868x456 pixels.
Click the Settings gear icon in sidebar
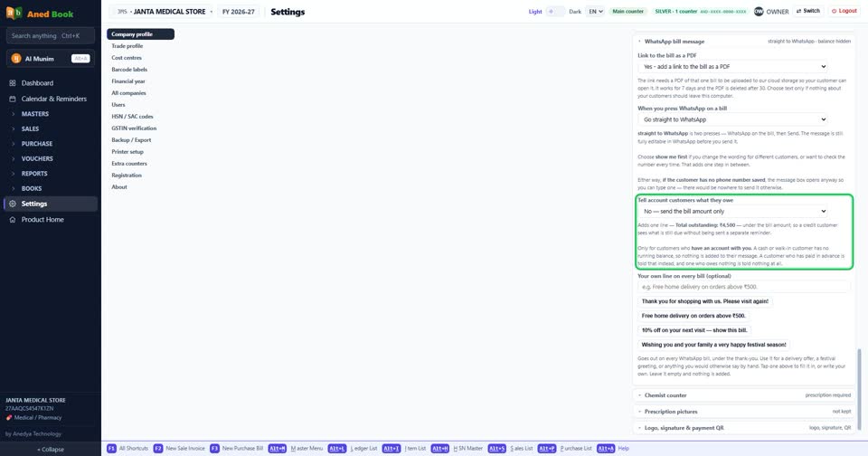tap(12, 204)
